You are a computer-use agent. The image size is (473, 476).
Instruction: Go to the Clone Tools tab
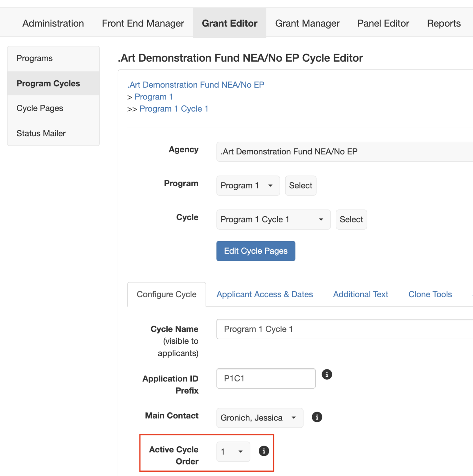point(430,294)
